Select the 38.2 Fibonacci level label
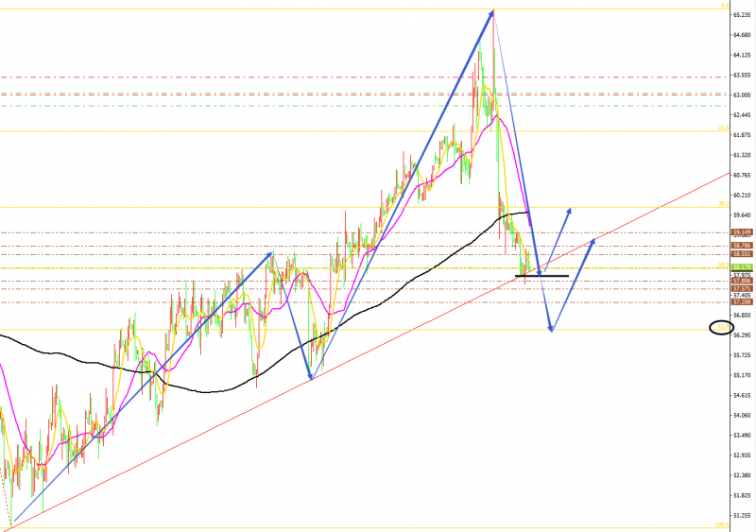The image size is (756, 532). pos(723,204)
